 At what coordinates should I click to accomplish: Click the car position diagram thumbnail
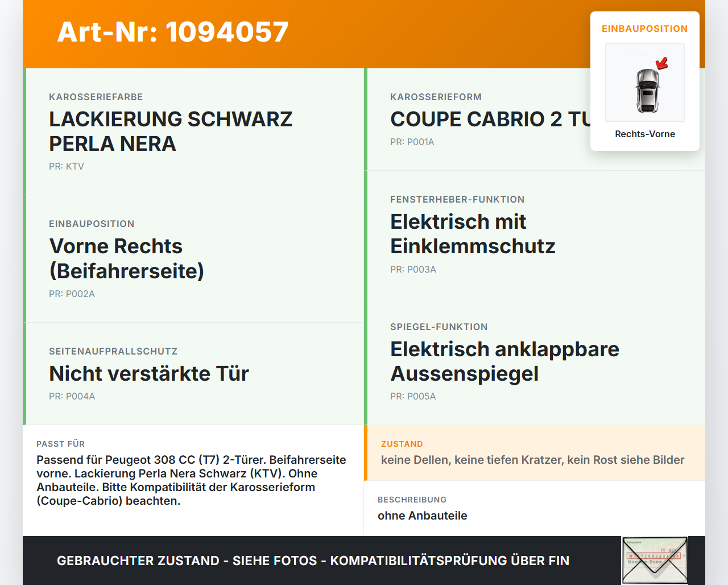point(645,83)
